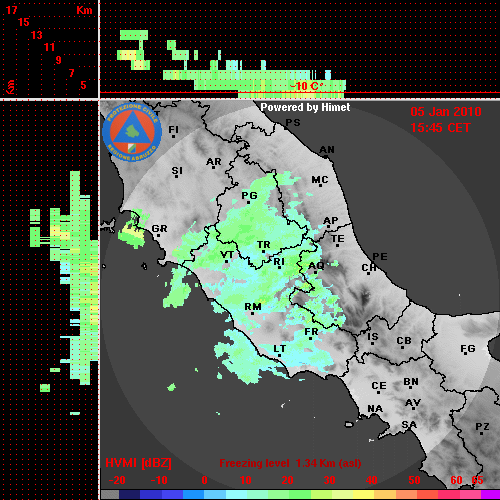Click the "20" dBZ legend value

tap(287, 480)
